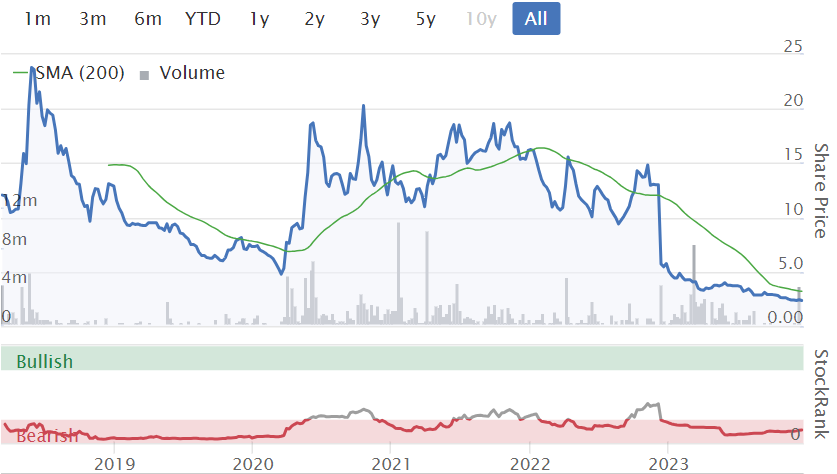This screenshot has height=474, width=837.
Task: Click the 2018 share price peak
Action: tap(33, 68)
